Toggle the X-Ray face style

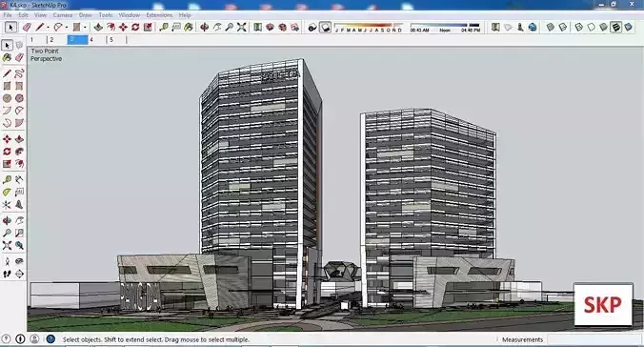(551, 27)
